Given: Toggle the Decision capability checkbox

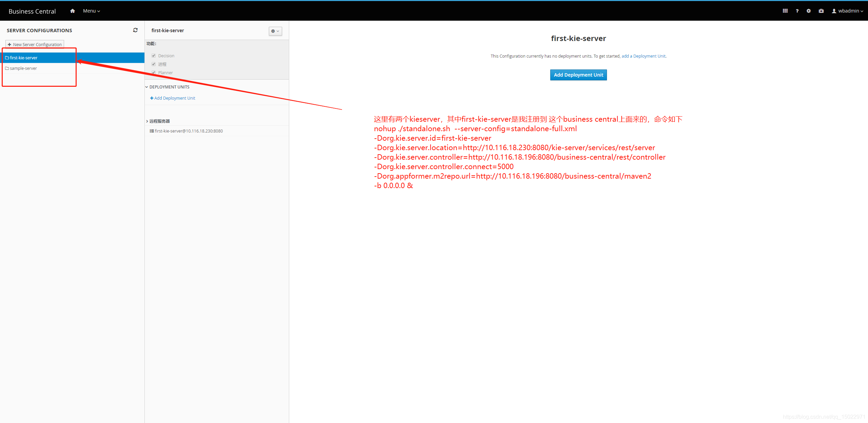Looking at the screenshot, I should [x=154, y=56].
